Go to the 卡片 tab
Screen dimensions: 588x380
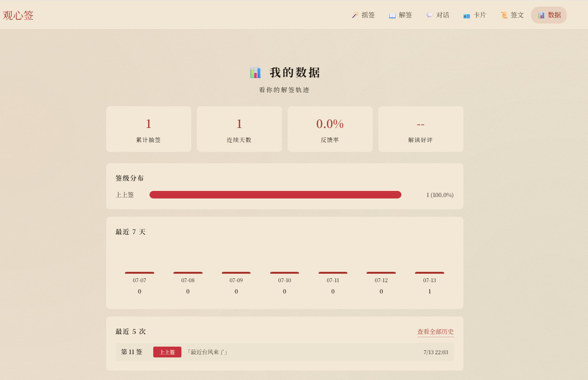[475, 15]
